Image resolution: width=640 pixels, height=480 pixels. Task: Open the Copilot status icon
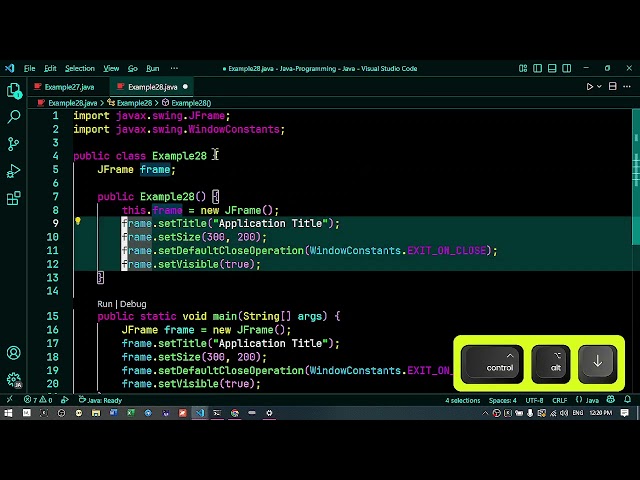click(x=611, y=399)
